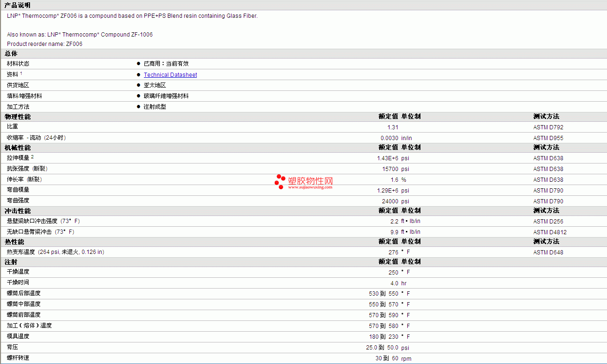607x364 pixels.
Task: Select the value "亚太地区"
Action: pos(155,85)
